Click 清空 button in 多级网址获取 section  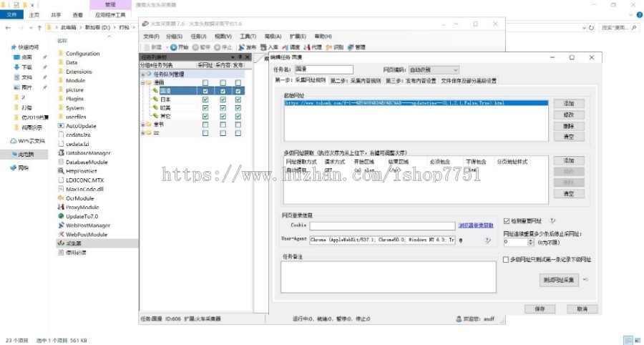pyautogui.click(x=569, y=193)
